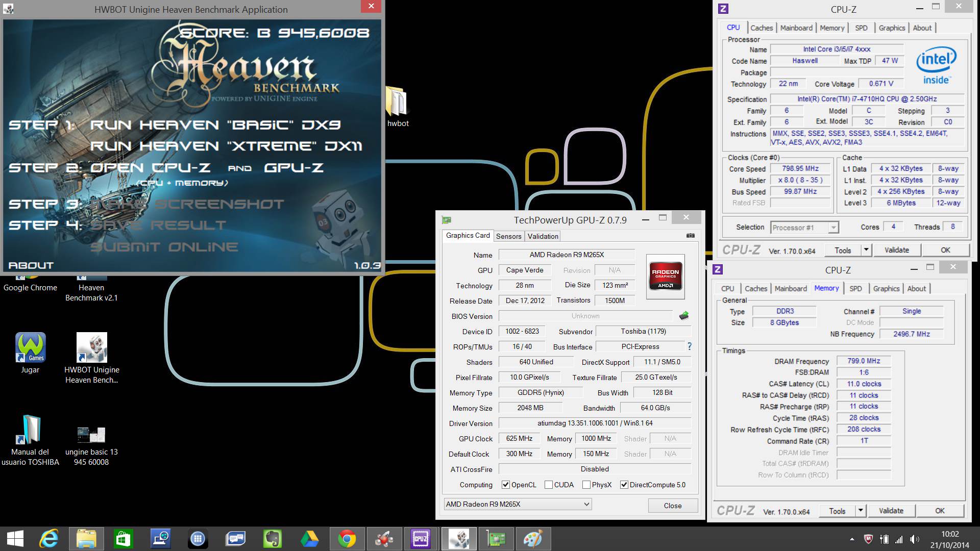Open Tools dropdown arrow in lower CPU-Z
This screenshot has width=980, height=551.
click(x=860, y=511)
